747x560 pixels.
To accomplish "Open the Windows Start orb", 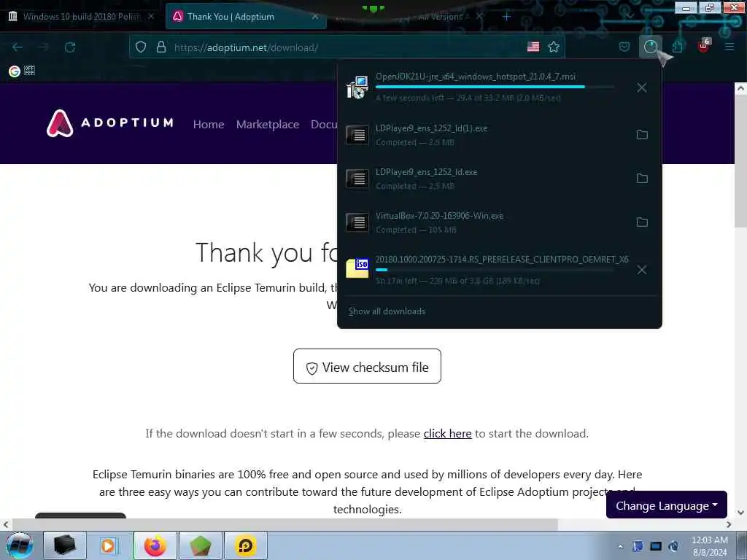I will coord(20,545).
